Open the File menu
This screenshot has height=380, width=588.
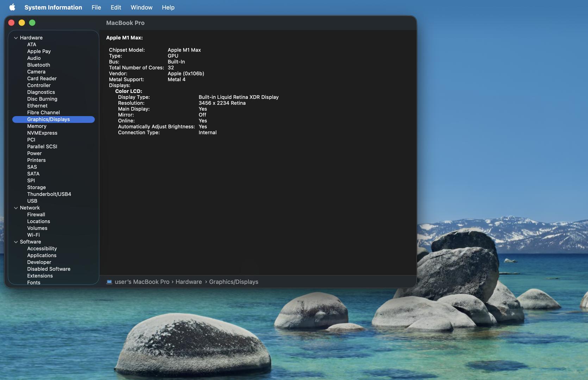pos(96,7)
